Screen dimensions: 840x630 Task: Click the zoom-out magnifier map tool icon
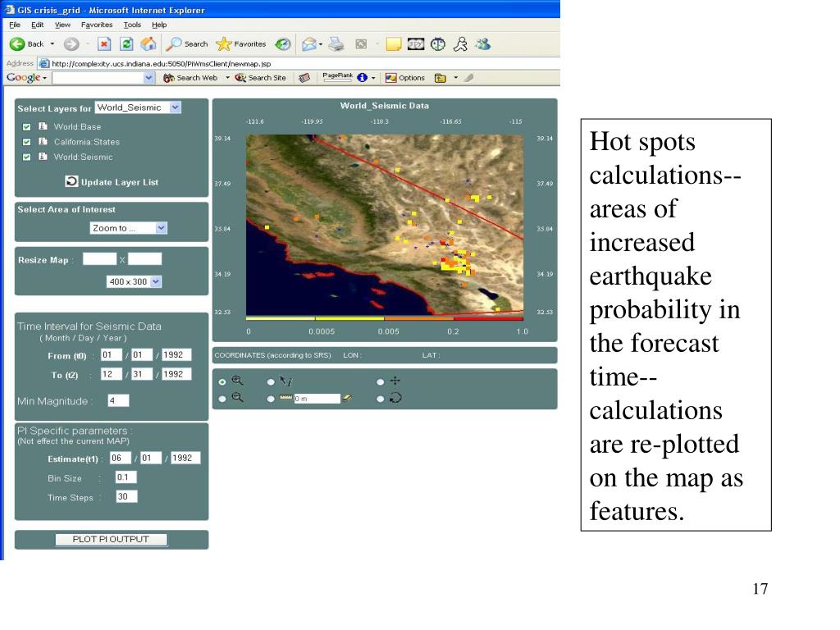237,398
